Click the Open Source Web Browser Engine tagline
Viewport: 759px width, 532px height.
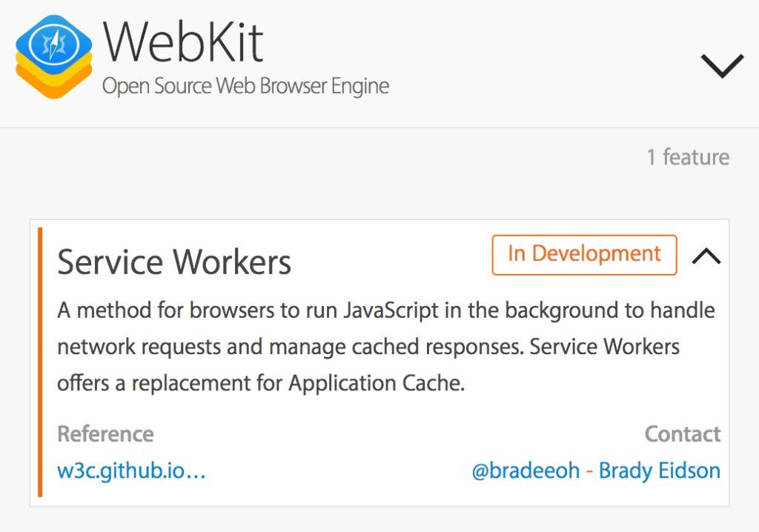point(246,86)
